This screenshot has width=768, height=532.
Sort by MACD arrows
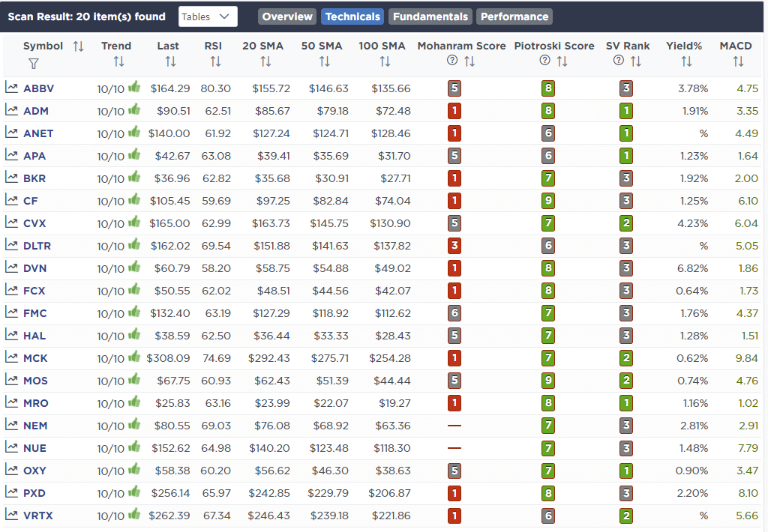[x=738, y=61]
